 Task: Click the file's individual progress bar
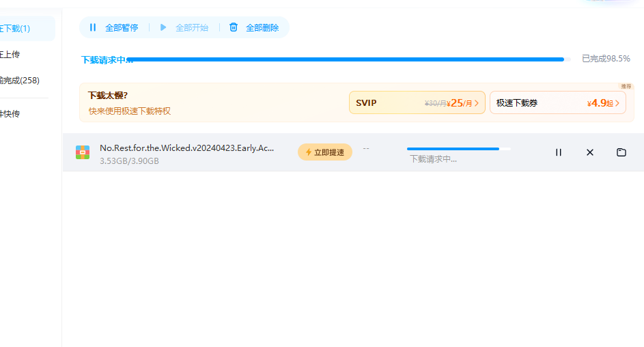click(458, 148)
